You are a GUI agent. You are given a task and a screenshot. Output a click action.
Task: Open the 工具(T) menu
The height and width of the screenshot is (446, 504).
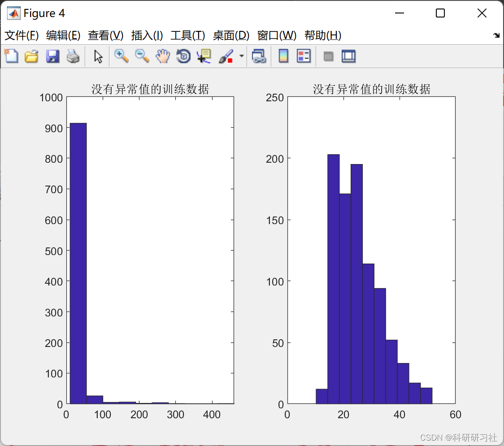click(x=188, y=35)
